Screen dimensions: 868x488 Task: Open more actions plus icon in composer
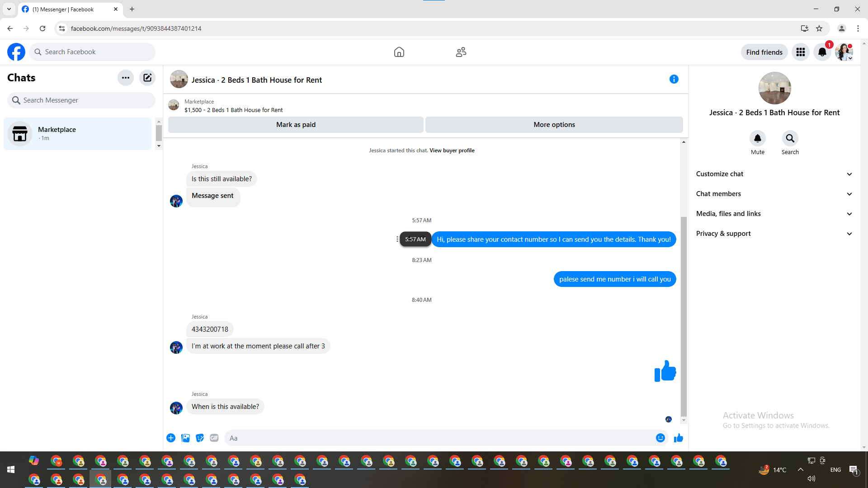[171, 438]
